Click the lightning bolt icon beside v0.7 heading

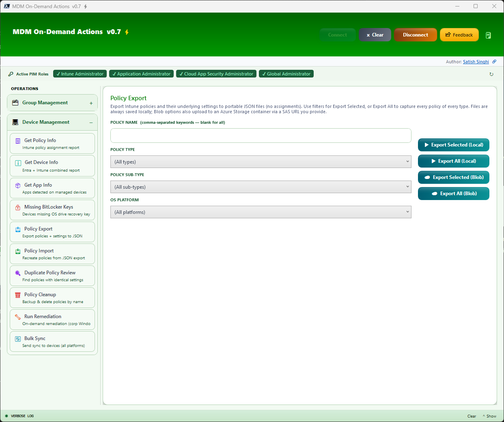point(127,32)
